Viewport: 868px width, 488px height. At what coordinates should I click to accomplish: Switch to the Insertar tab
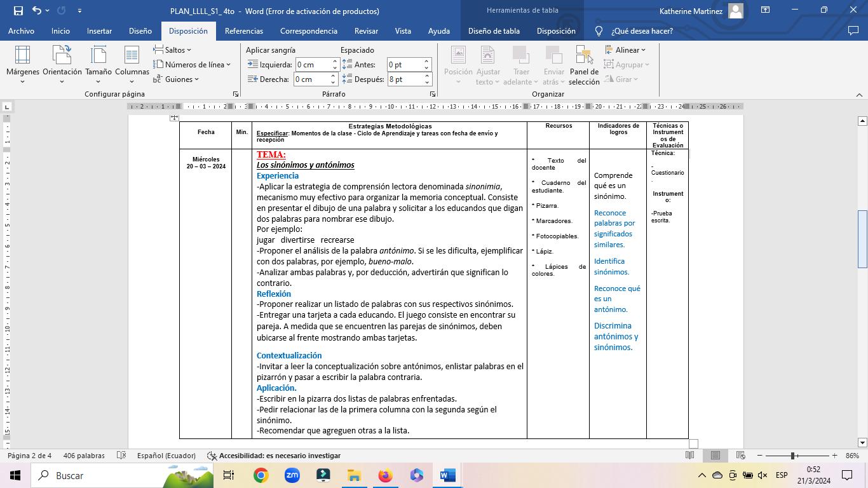click(x=99, y=30)
